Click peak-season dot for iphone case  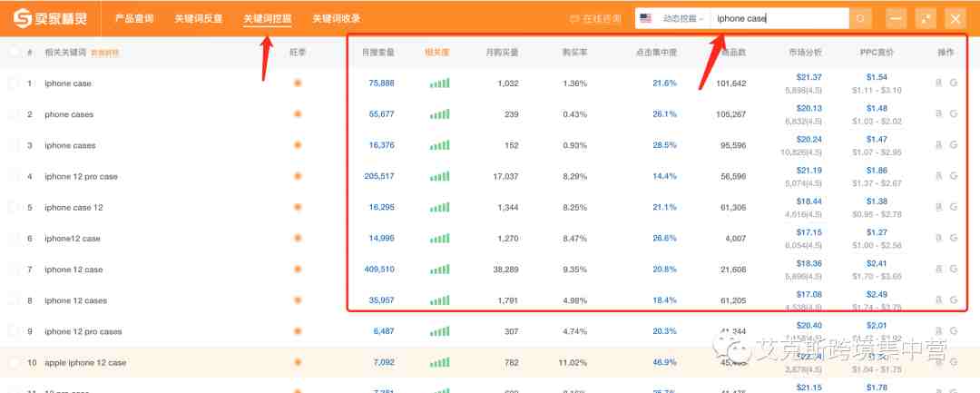pyautogui.click(x=298, y=84)
